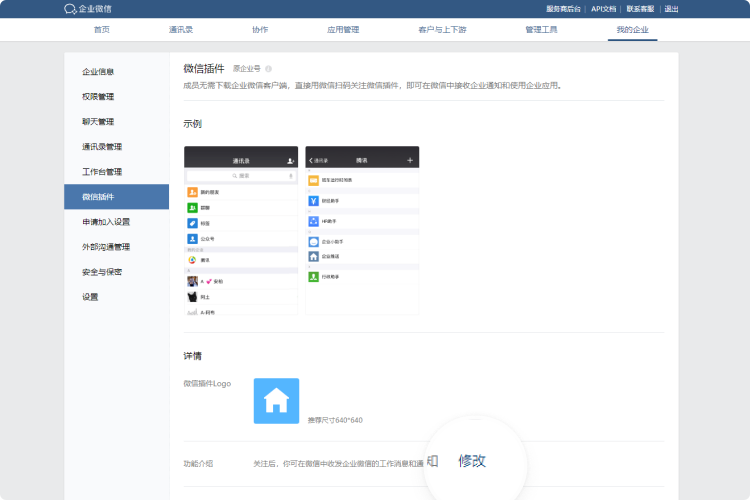Click the blue official accounts person icon
750x500 pixels.
pyautogui.click(x=192, y=239)
